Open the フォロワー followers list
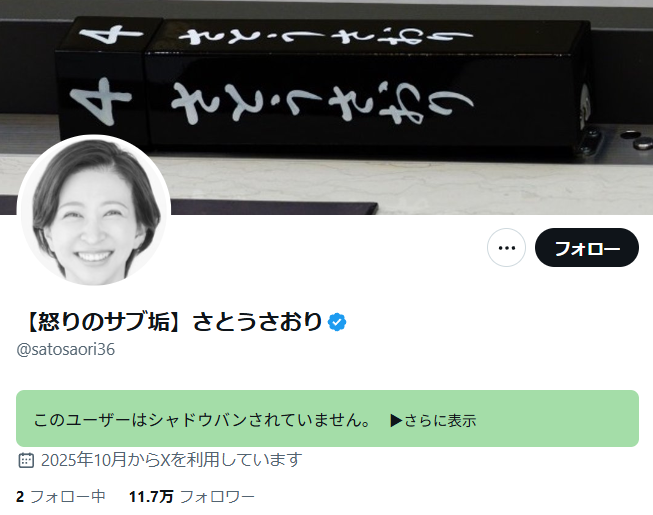The width and height of the screenshot is (653, 515). click(x=217, y=497)
